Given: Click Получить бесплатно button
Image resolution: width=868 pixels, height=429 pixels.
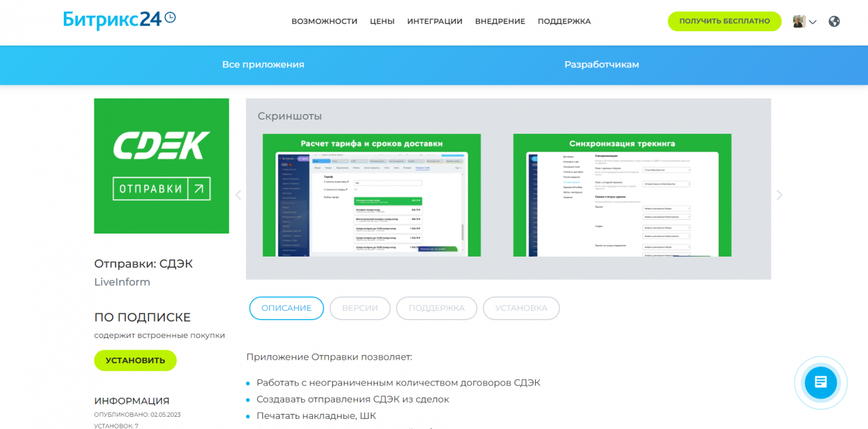Looking at the screenshot, I should [x=724, y=21].
